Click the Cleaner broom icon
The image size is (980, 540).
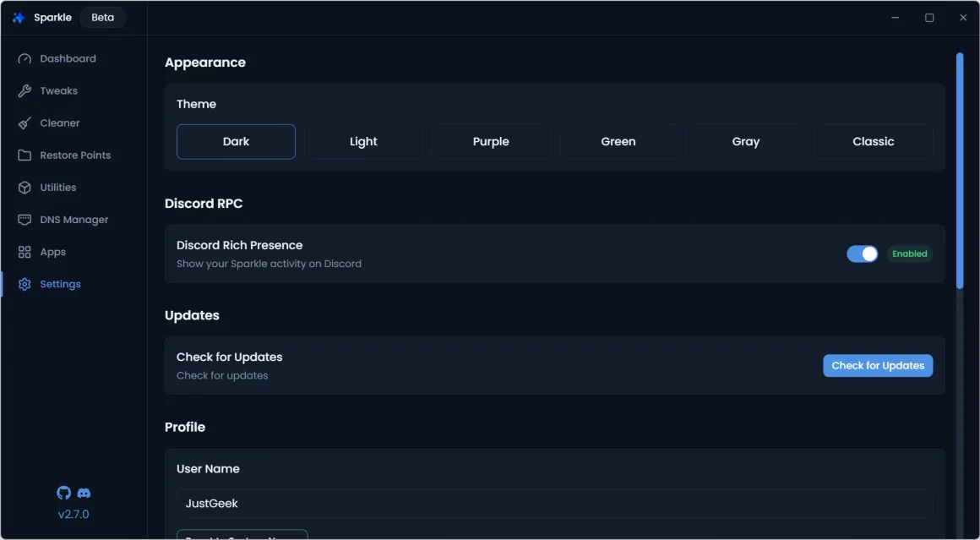pyautogui.click(x=24, y=123)
